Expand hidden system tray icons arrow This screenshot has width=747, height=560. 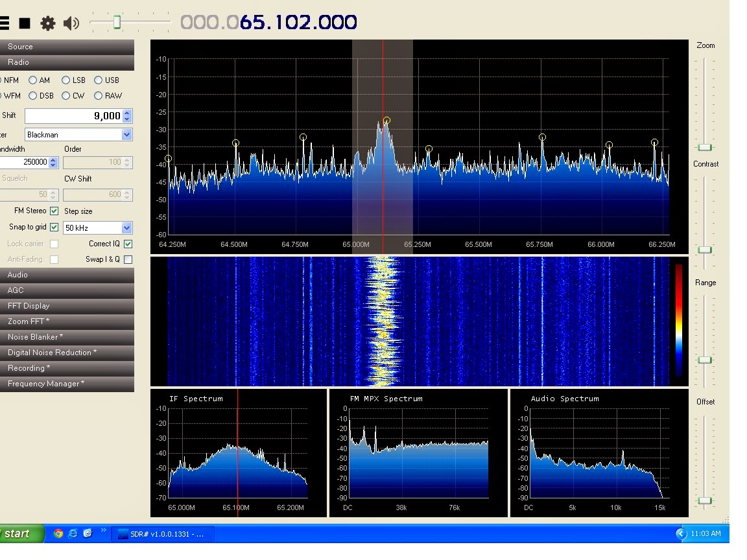pos(681,534)
